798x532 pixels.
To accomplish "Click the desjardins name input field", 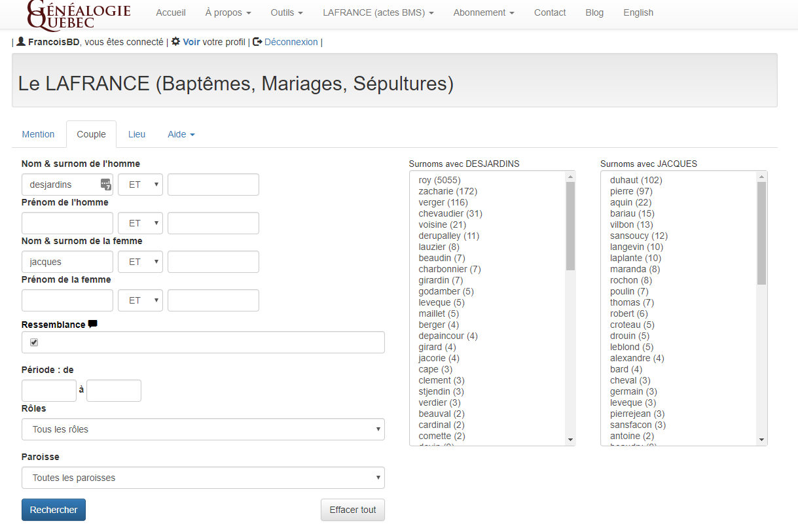I will (x=67, y=185).
